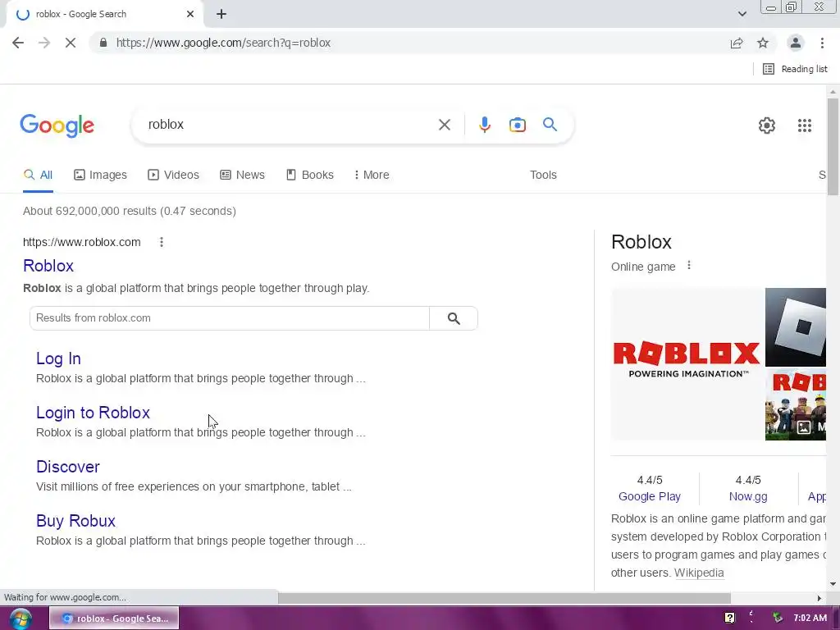Open the Action Center tray icon
Image resolution: width=840 pixels, height=630 pixels.
coord(729,619)
